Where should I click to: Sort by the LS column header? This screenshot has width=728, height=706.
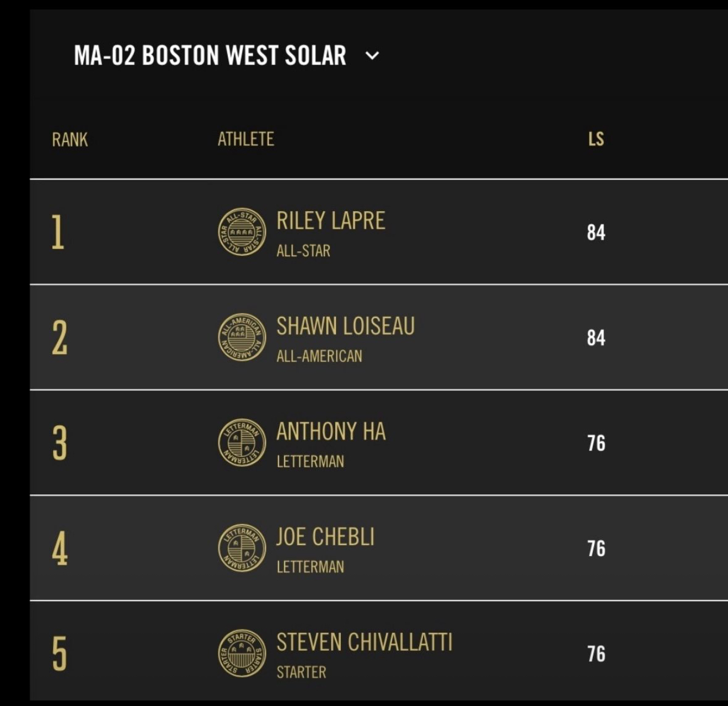click(x=596, y=139)
